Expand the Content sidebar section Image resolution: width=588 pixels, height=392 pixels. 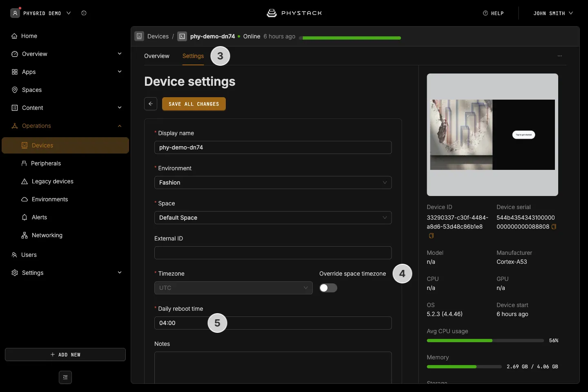tap(120, 108)
